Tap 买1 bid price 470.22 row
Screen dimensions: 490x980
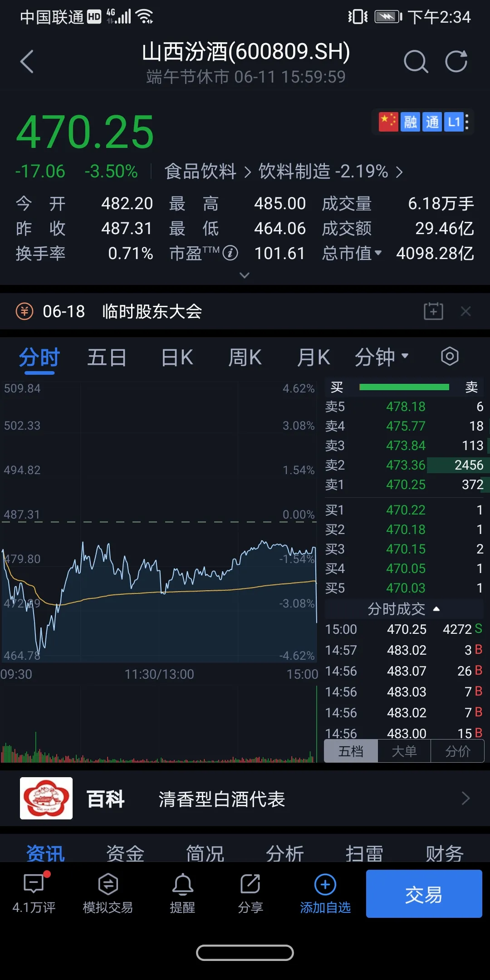[404, 510]
